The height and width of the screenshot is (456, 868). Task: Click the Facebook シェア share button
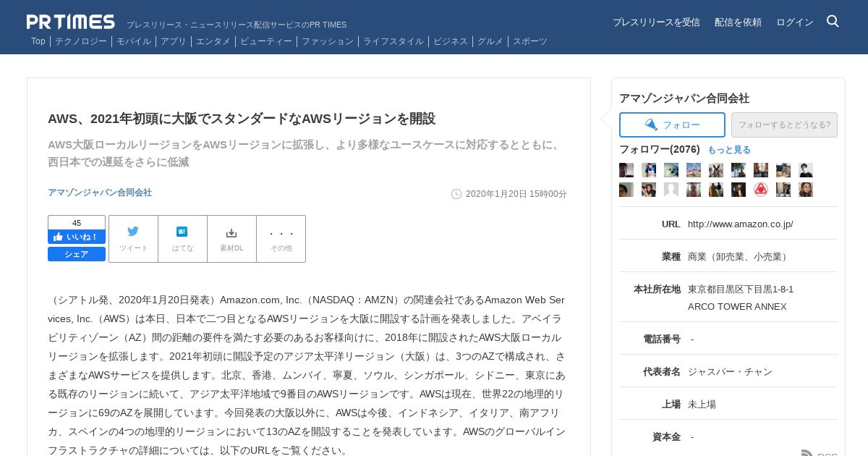tap(77, 254)
